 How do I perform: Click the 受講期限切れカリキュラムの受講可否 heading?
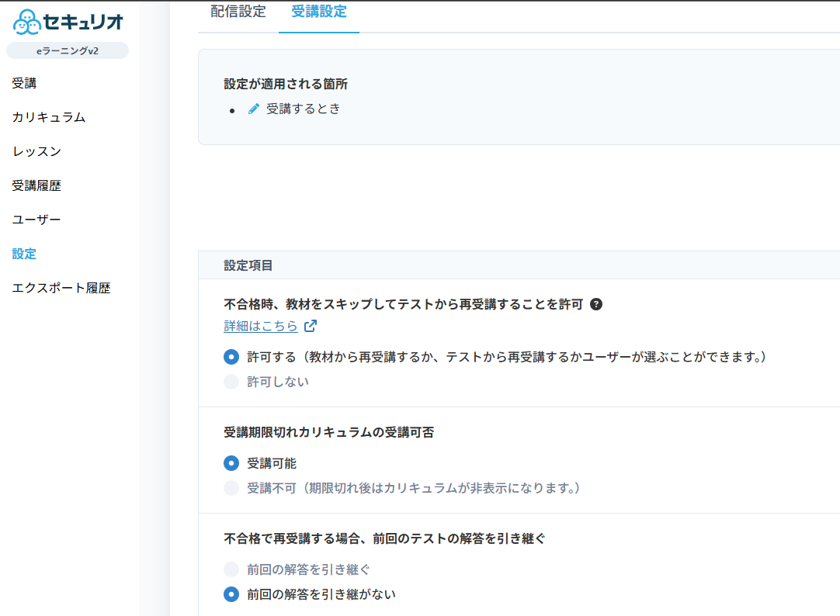point(328,432)
